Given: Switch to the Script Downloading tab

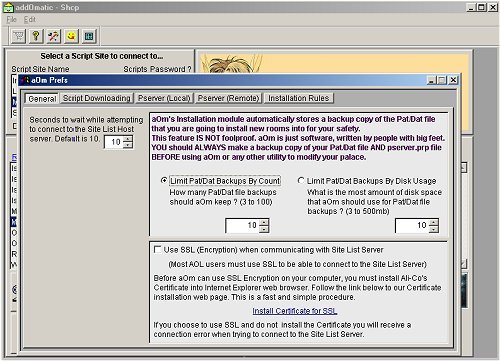Looking at the screenshot, I should tap(97, 98).
